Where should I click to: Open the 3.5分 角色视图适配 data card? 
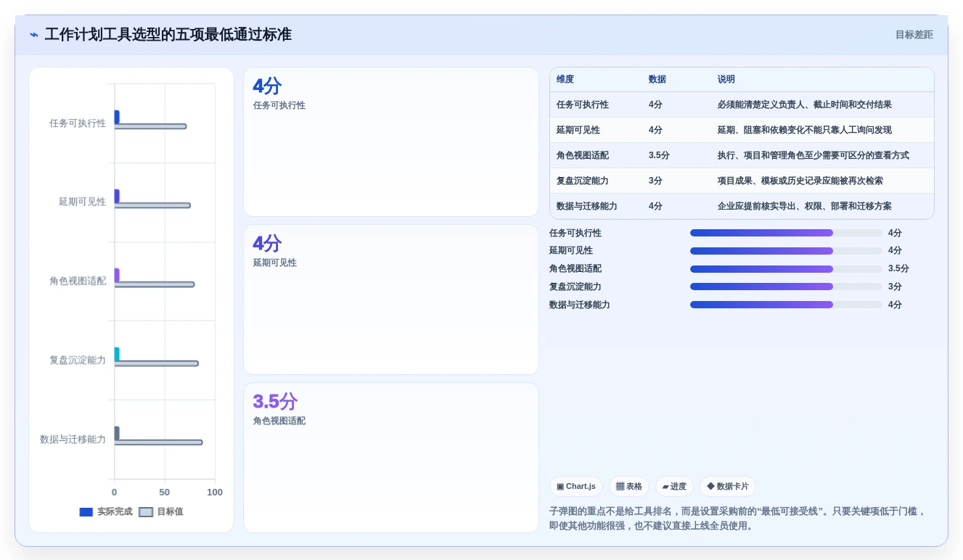coord(391,458)
